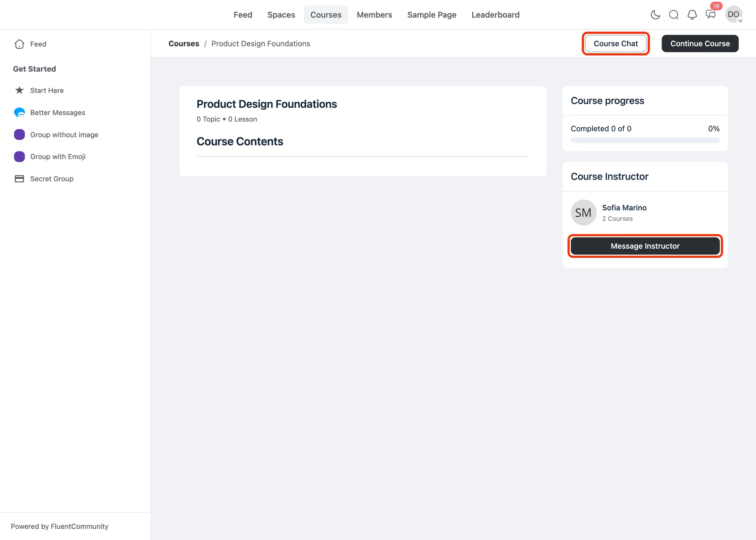The width and height of the screenshot is (756, 540).
Task: Open Leaderboard in top navigation
Action: pyautogui.click(x=495, y=15)
